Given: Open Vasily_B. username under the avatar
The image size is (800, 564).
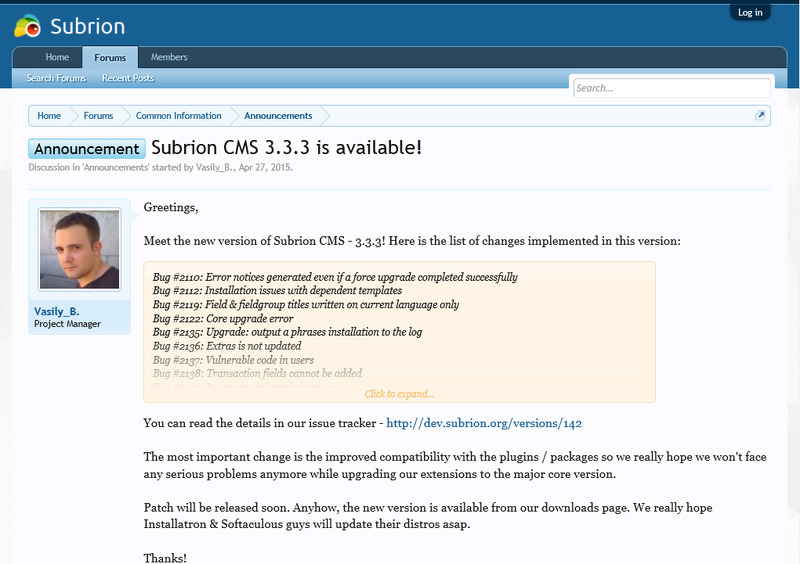Looking at the screenshot, I should click(x=57, y=311).
